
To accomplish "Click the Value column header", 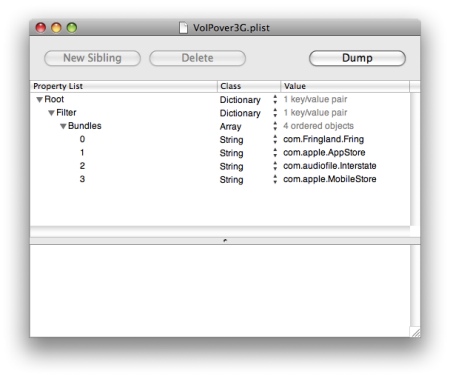I will click(x=345, y=86).
